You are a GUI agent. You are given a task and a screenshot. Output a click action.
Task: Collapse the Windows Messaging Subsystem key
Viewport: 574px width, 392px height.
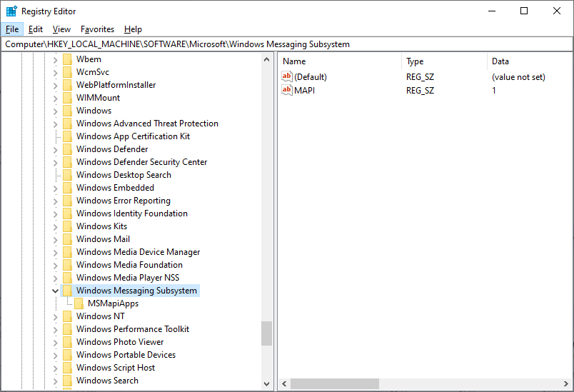tap(55, 291)
